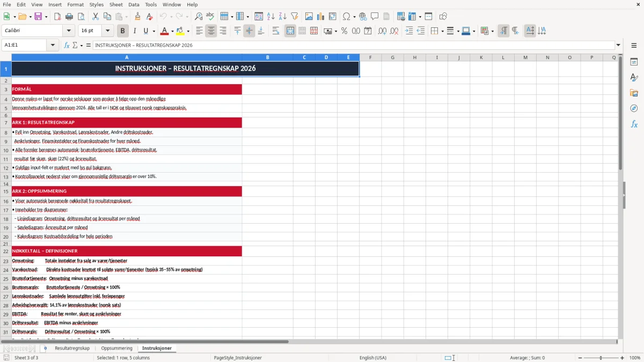Open sidebar Navigator compass icon
This screenshot has width=644, height=362.
pos(634,108)
